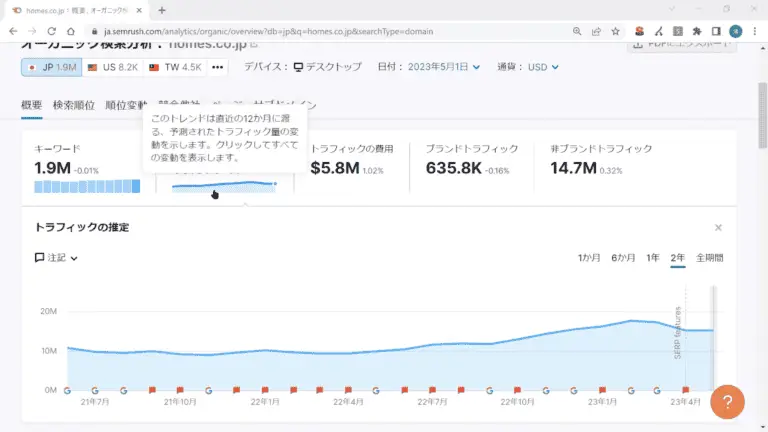This screenshot has width=768, height=432.
Task: Bookmark this page with the star icon
Action: click(617, 31)
